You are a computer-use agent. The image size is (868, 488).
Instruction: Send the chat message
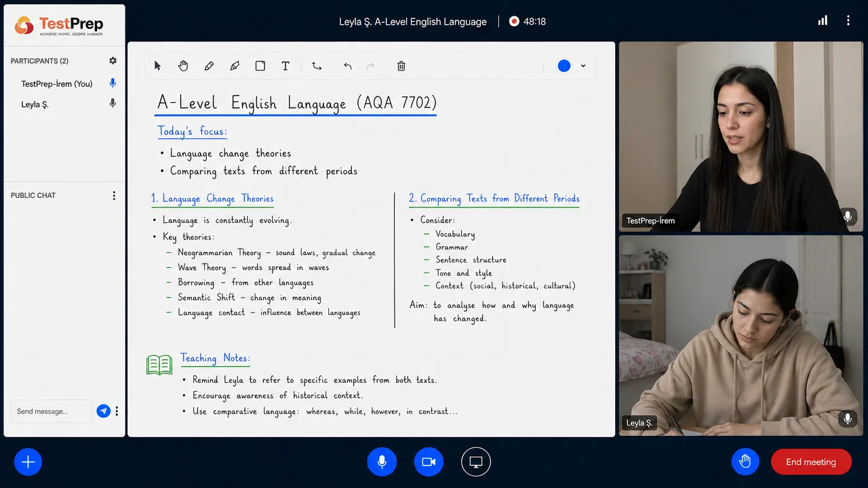103,411
